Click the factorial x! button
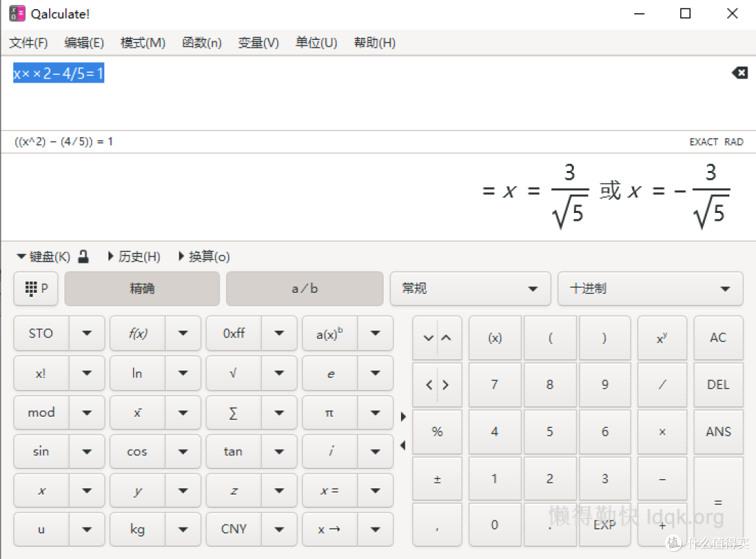756x559 pixels. (41, 373)
